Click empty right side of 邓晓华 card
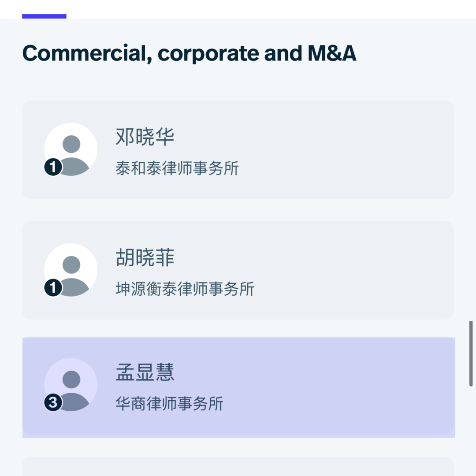 pyautogui.click(x=353, y=150)
